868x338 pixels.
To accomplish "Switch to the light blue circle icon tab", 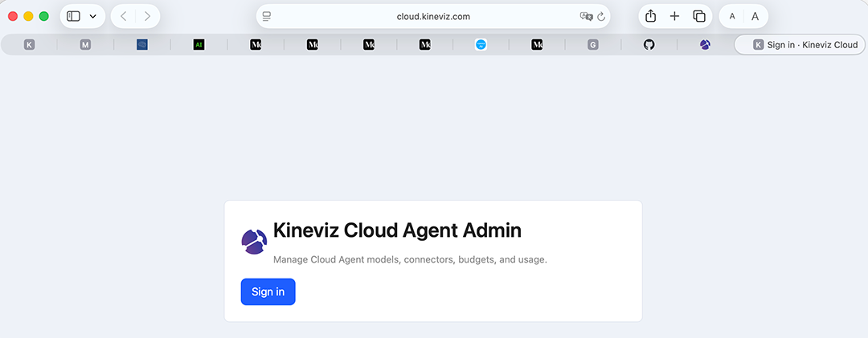I will (481, 45).
